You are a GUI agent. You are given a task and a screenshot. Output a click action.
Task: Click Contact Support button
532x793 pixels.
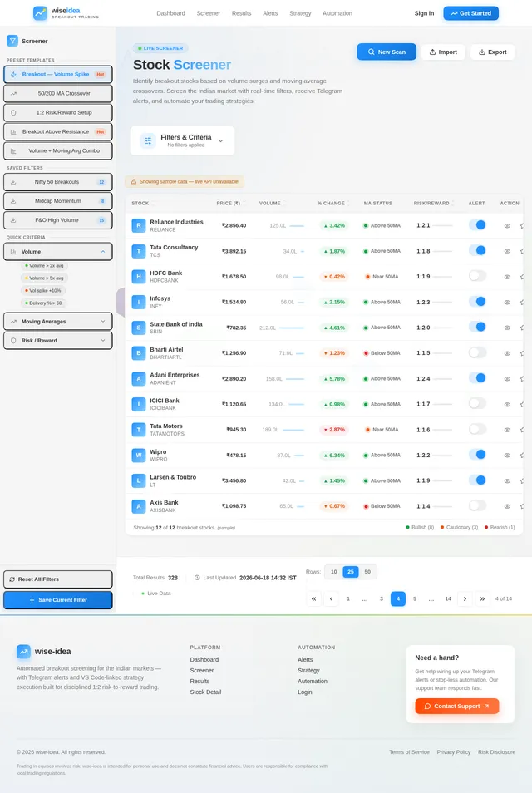click(457, 706)
